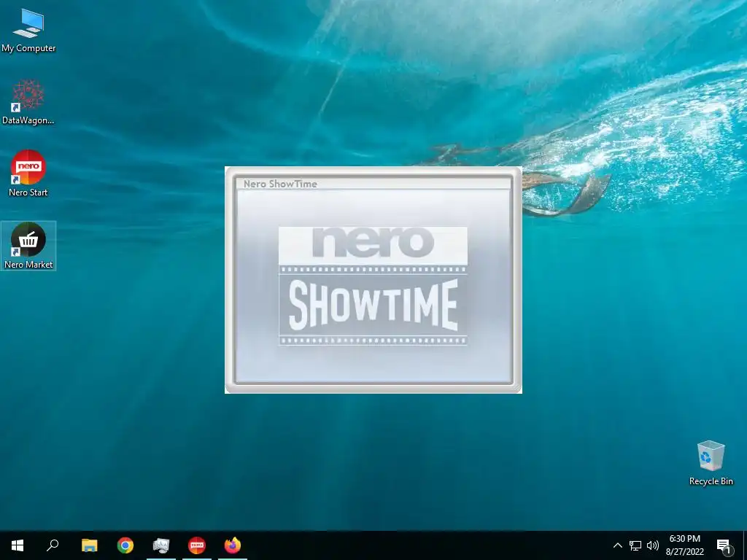Switch to Firefox in the taskbar
The height and width of the screenshot is (560, 747).
tap(233, 545)
